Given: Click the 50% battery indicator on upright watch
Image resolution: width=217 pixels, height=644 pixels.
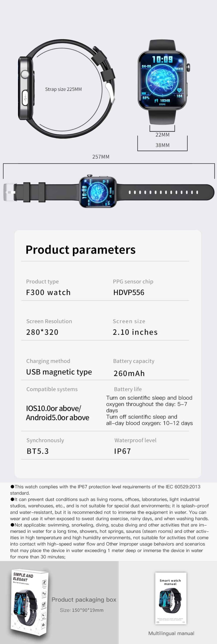Looking at the screenshot, I should [x=146, y=98].
